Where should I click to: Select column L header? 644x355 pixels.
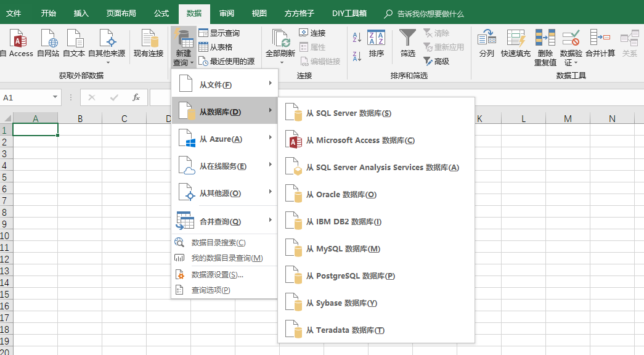pos(523,118)
